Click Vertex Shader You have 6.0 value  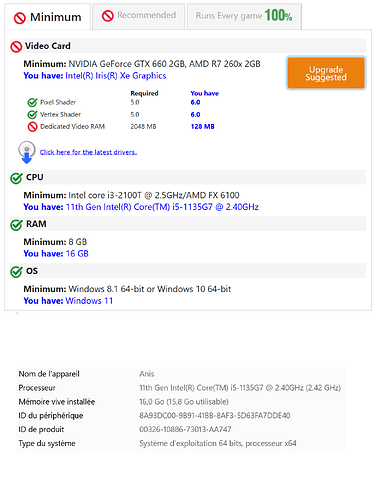coord(195,115)
